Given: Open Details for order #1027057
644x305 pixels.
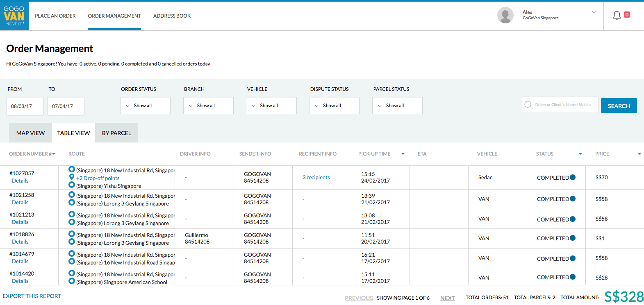Looking at the screenshot, I should pyautogui.click(x=20, y=181).
